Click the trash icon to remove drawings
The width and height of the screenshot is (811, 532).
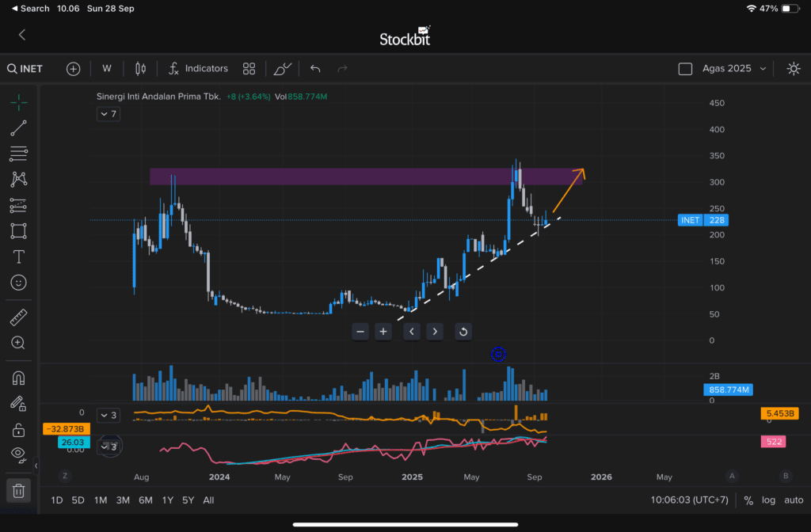[x=19, y=491]
